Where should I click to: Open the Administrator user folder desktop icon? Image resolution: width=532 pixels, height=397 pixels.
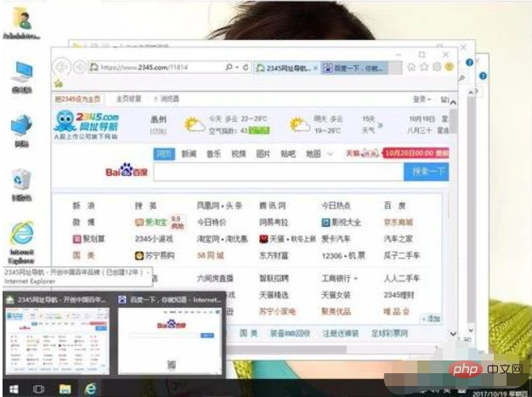pyautogui.click(x=22, y=22)
